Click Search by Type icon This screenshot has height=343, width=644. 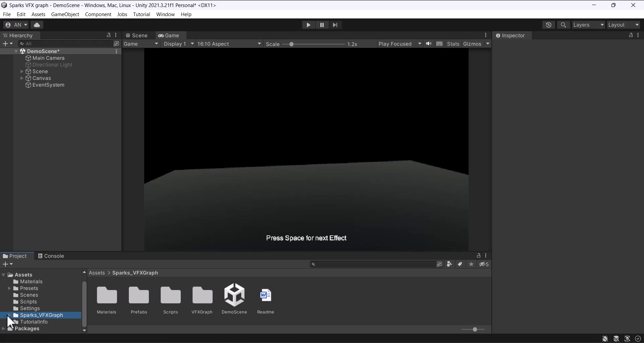tap(449, 264)
